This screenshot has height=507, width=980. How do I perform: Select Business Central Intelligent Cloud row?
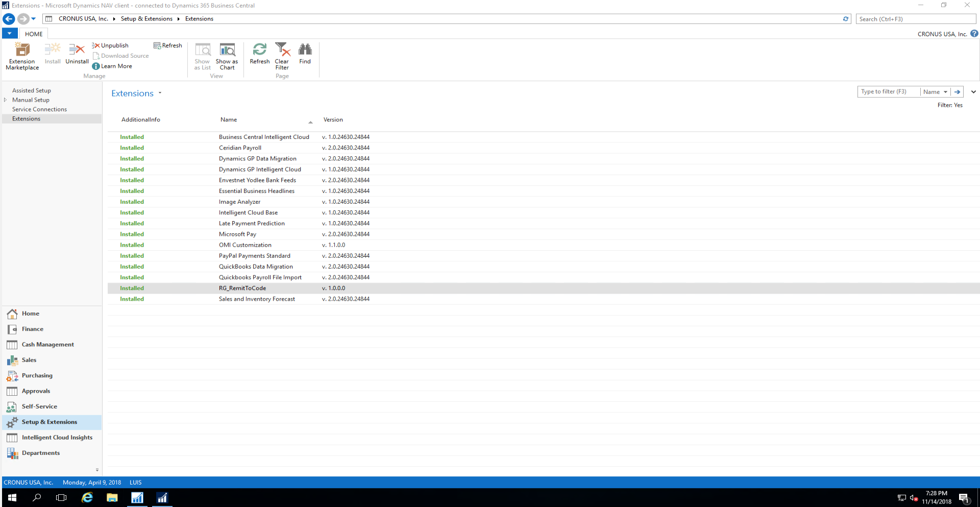544,137
